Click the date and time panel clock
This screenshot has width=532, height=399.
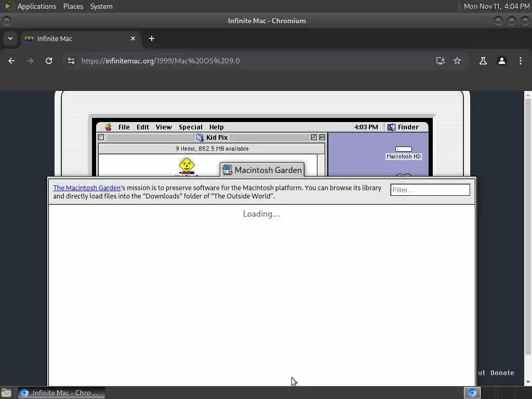point(496,6)
